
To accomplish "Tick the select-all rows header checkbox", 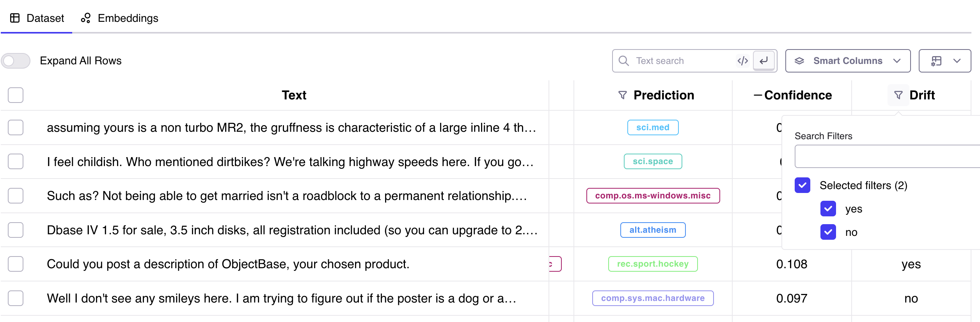I will tap(16, 95).
